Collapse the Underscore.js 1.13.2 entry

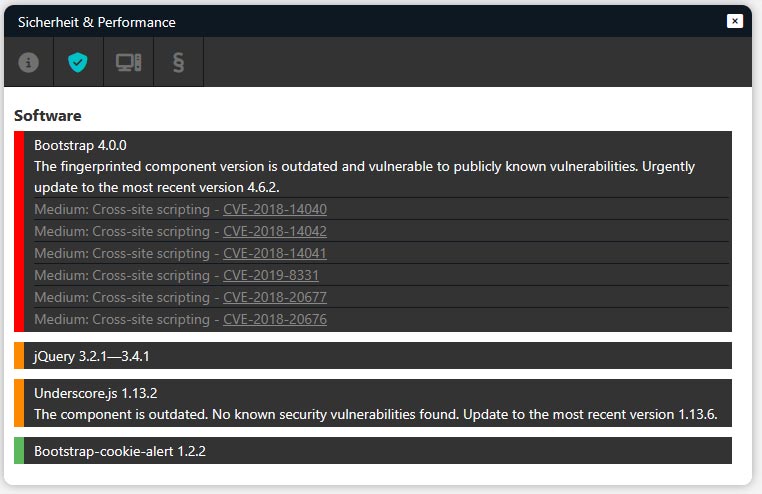click(x=96, y=393)
